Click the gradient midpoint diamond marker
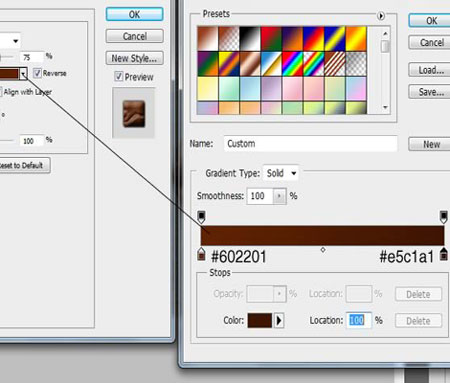Viewport: 450px width, 383px height. pos(323,250)
